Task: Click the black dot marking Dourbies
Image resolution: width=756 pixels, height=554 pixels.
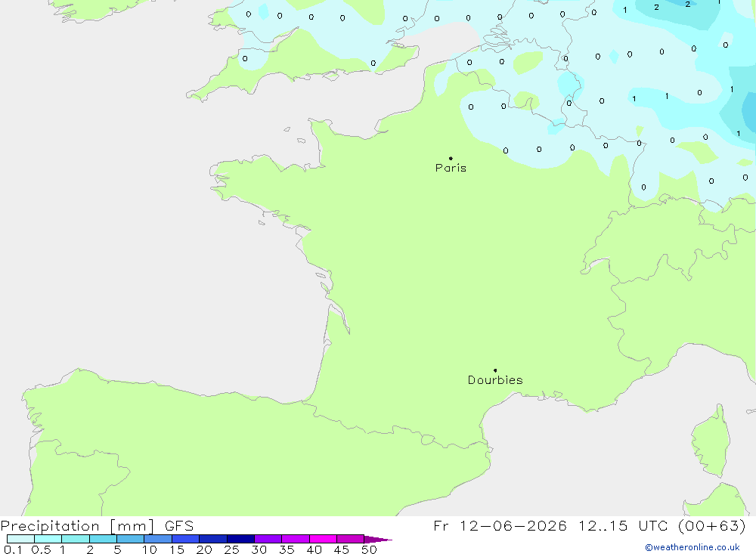Action: click(495, 370)
